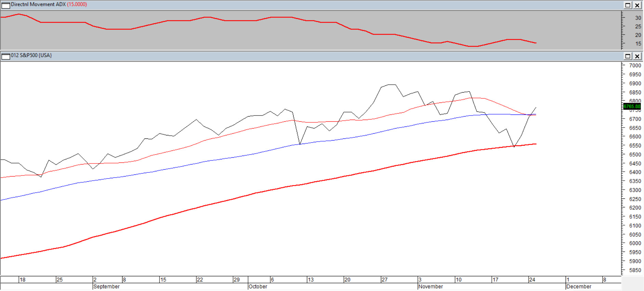
Task: Click the red ADX value (15.0000)
Action: (x=77, y=4)
